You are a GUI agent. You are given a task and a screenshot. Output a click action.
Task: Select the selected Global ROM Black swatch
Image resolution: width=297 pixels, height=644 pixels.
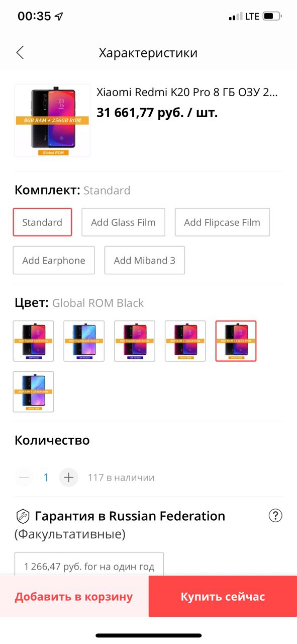[236, 341]
